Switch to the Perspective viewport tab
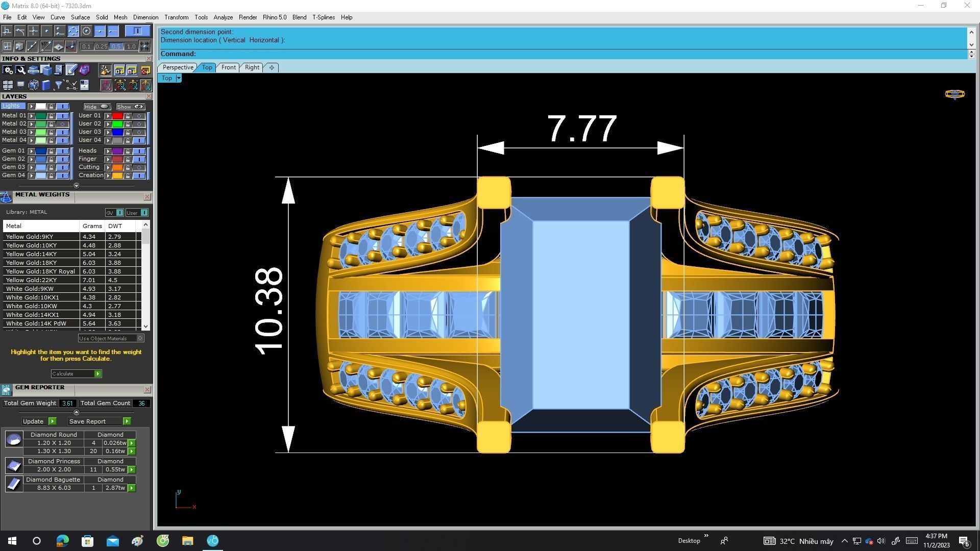Screen dimensions: 980x551 tap(177, 67)
